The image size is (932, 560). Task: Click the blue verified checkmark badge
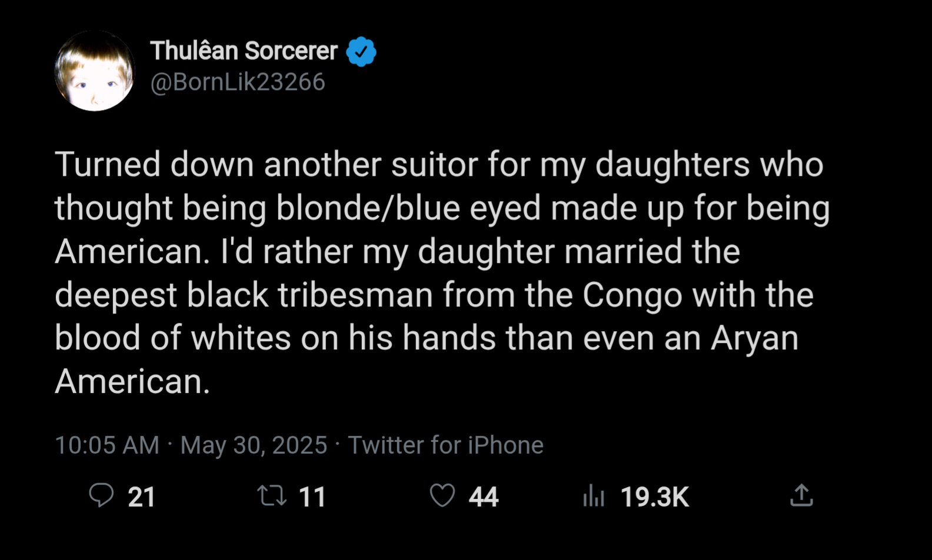coord(361,52)
